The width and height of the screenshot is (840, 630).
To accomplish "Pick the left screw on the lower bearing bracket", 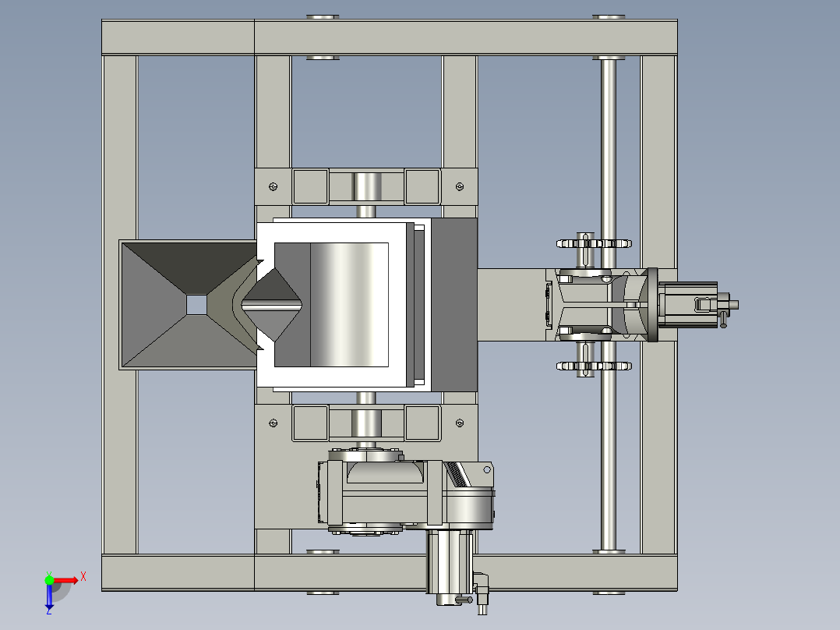I will (x=274, y=423).
